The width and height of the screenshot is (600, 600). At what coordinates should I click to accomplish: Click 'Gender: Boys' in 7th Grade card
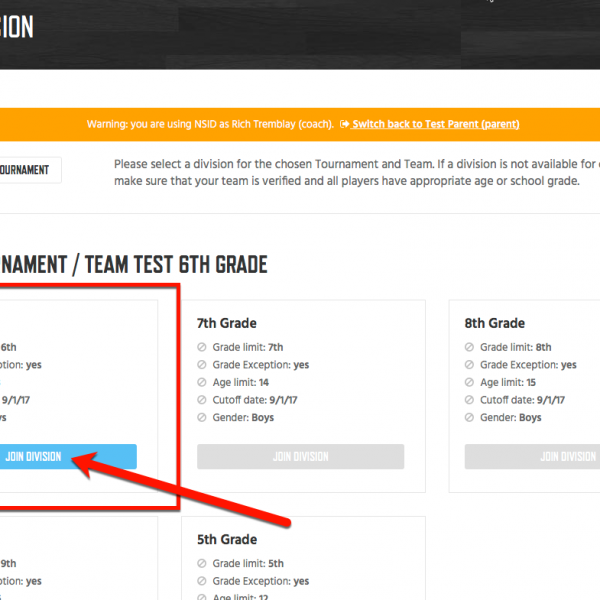(x=243, y=417)
